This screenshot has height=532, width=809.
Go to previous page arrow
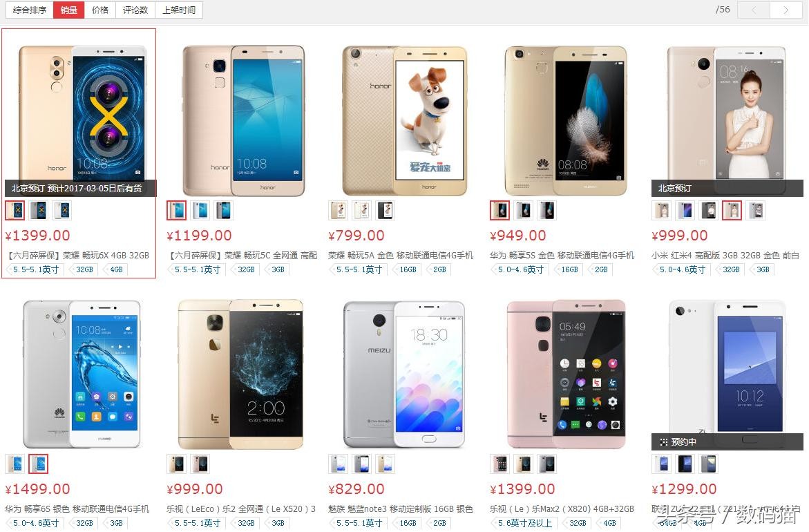(754, 10)
